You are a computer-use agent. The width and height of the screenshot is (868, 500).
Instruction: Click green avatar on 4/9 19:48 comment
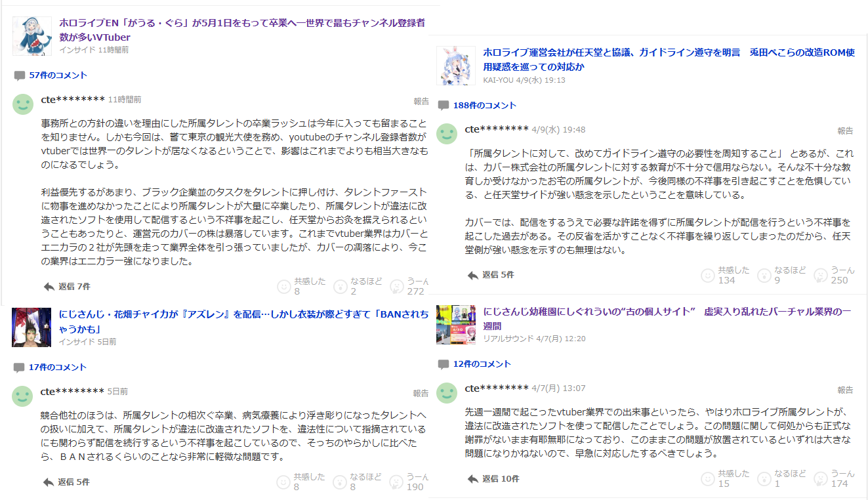click(447, 134)
